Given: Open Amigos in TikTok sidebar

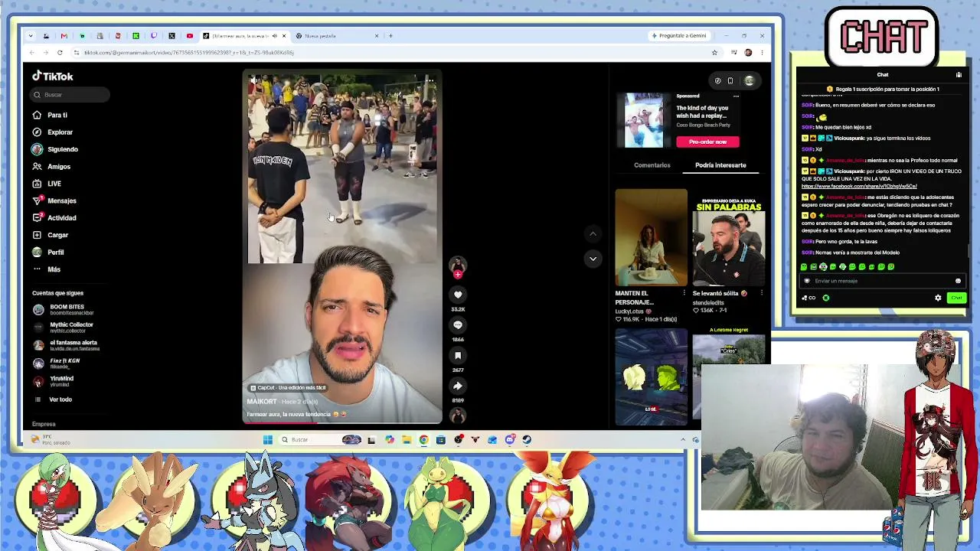Looking at the screenshot, I should click(51, 166).
